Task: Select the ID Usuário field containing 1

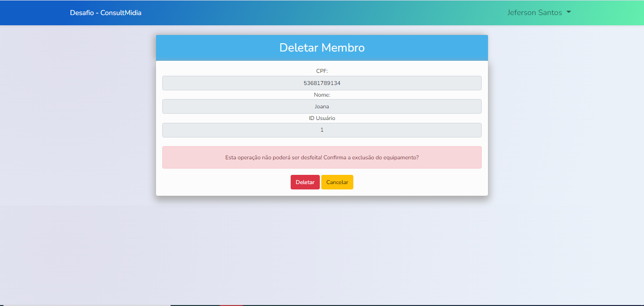Action: [322, 130]
